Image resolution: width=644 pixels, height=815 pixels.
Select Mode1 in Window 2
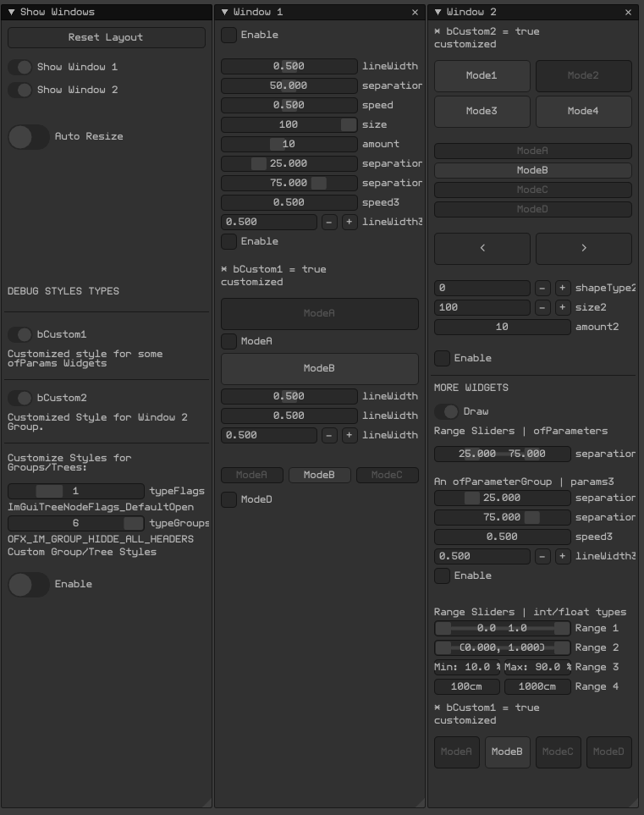482,76
